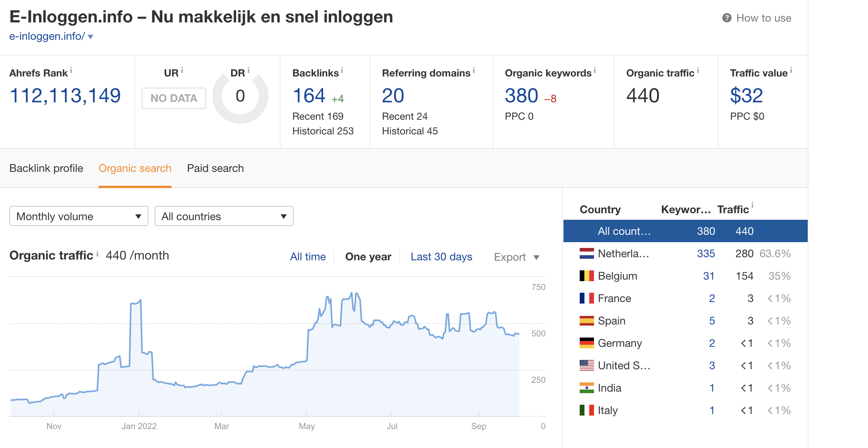This screenshot has height=448, width=868.
Task: Click the How to use link
Action: tap(764, 18)
